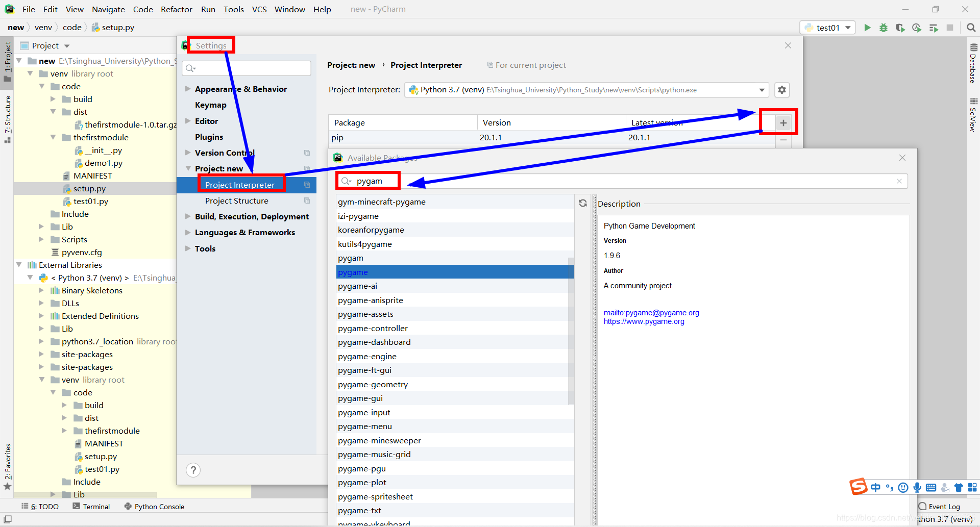Open the Project Interpreter dropdown
Screen dimensions: 980x527
coord(587,90)
